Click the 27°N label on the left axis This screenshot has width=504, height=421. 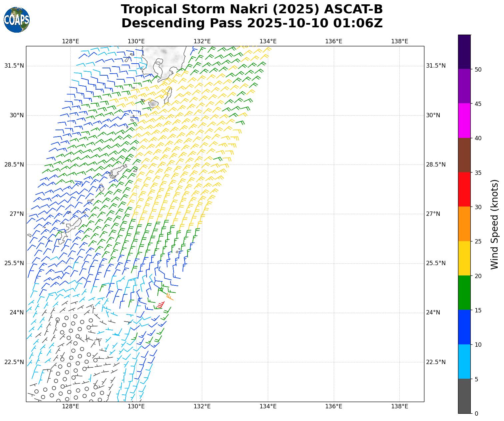pyautogui.click(x=17, y=214)
